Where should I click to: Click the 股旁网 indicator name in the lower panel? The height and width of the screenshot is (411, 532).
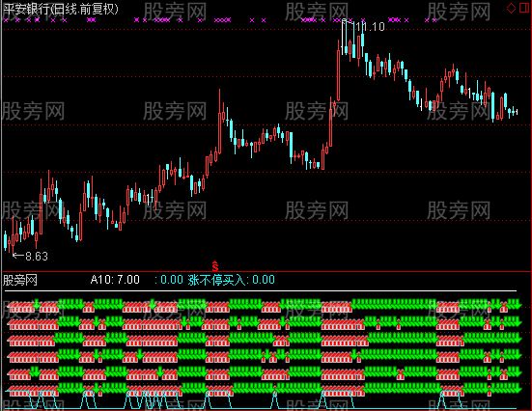[20, 281]
